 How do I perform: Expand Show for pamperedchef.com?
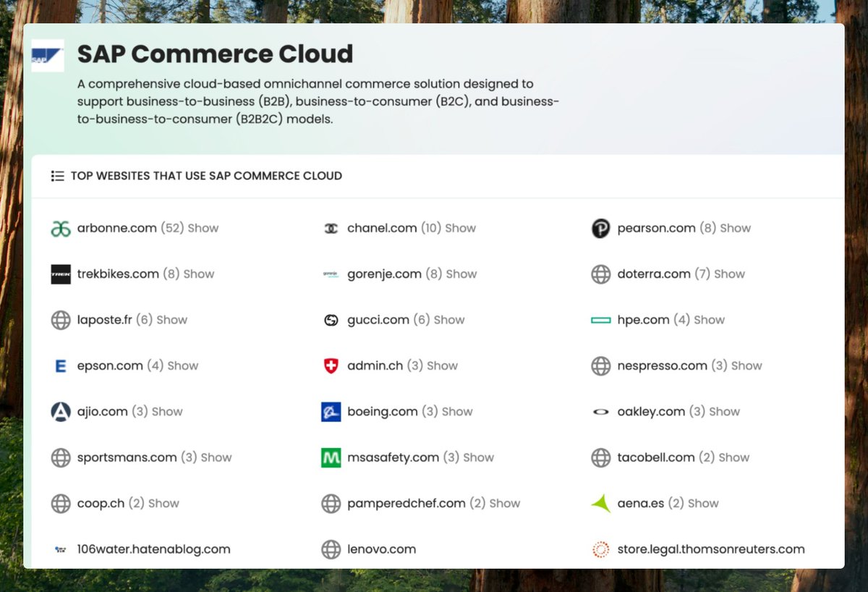point(505,503)
